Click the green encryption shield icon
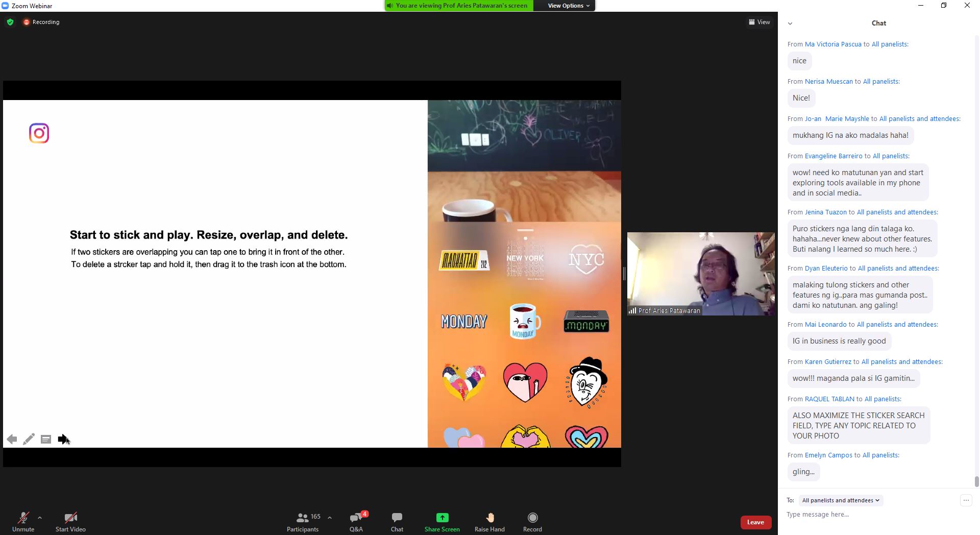 [10, 22]
